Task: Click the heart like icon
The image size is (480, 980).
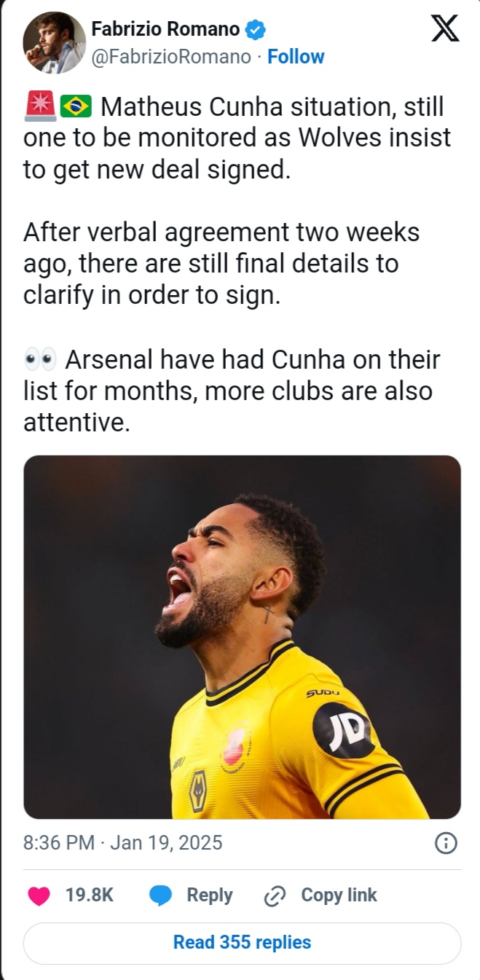Action: 39,895
